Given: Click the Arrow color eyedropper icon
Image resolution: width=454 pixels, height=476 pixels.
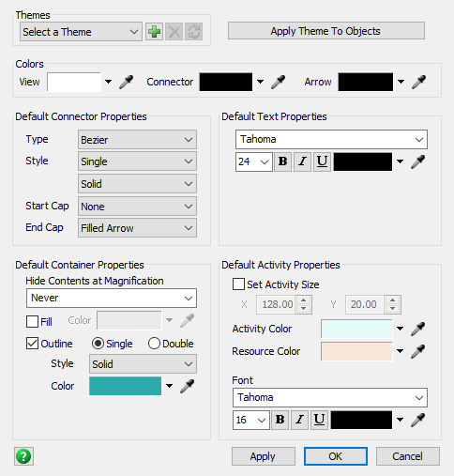Looking at the screenshot, I should (418, 82).
